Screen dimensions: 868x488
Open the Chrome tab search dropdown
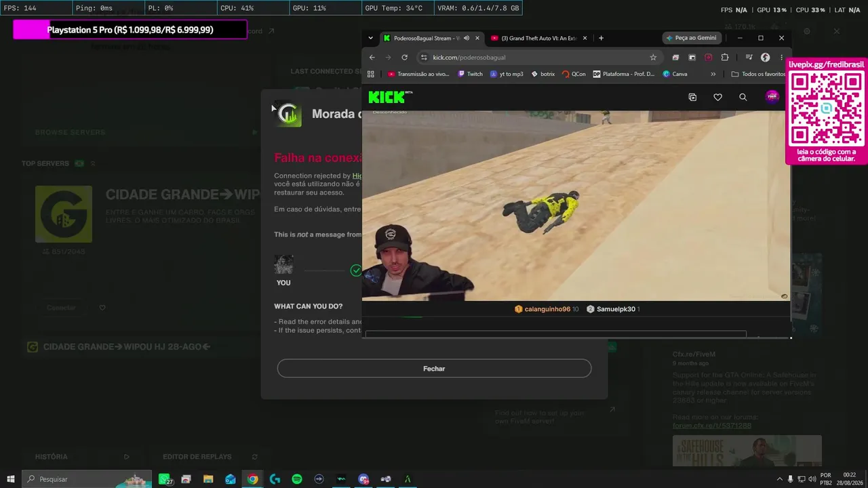tap(370, 38)
